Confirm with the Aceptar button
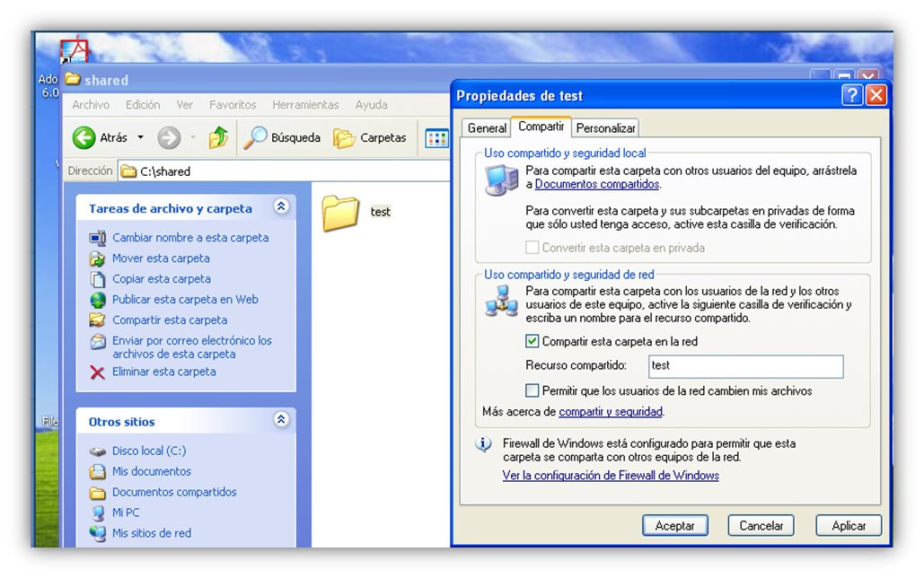This screenshot has height=578, width=924. click(x=674, y=526)
